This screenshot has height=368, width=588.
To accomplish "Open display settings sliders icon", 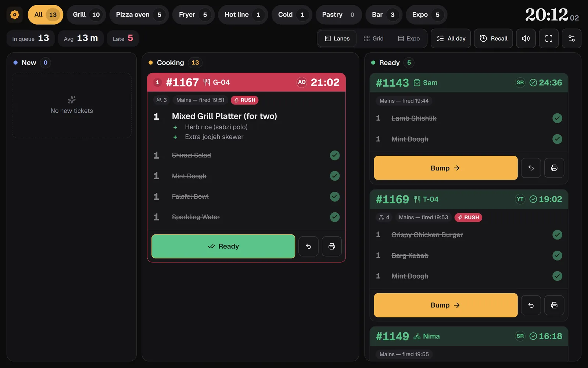I will tap(571, 38).
